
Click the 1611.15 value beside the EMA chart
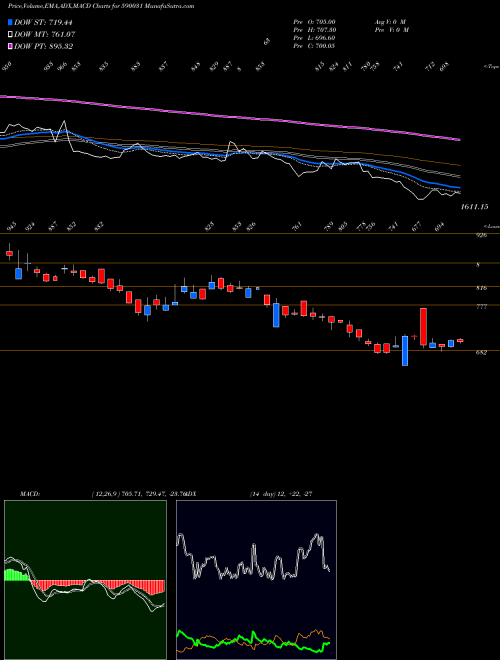475,207
